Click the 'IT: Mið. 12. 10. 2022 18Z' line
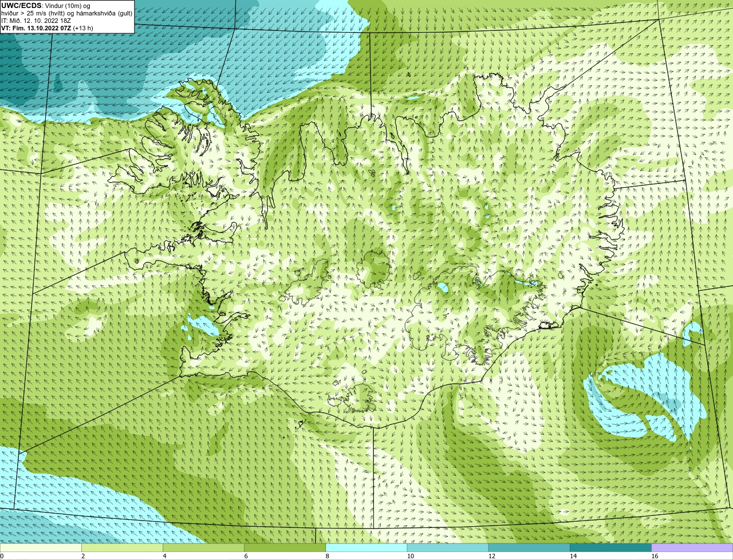 (x=36, y=20)
